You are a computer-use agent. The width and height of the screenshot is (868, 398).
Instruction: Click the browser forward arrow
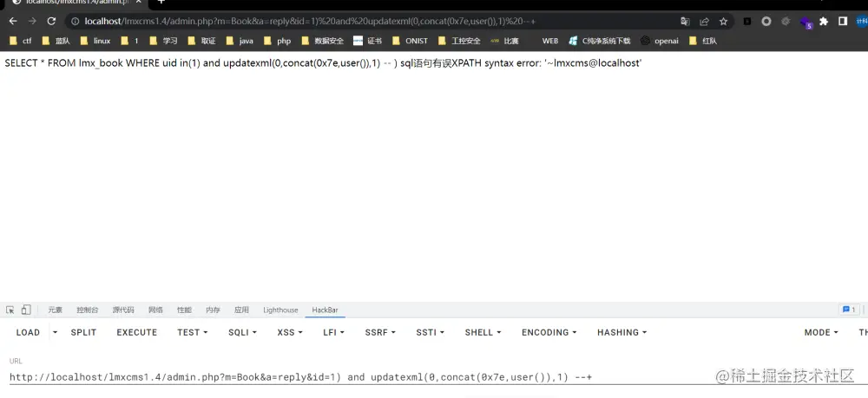32,21
